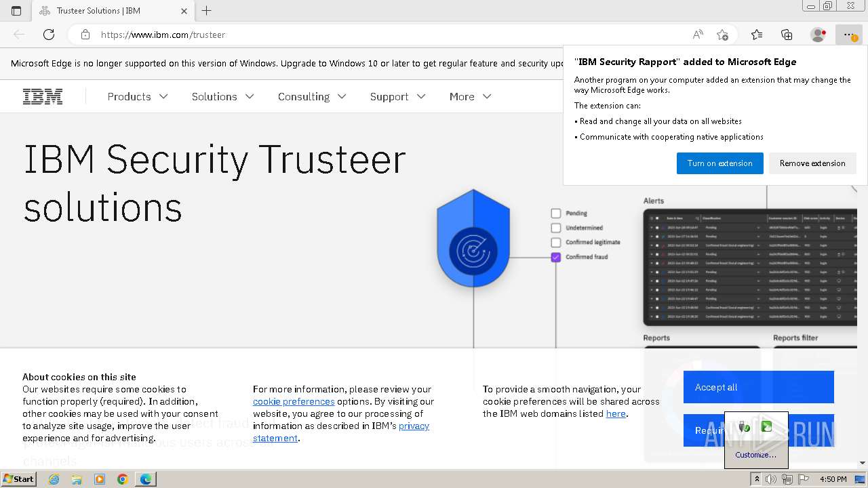Launch Internet Explorer from the taskbar
868x488 pixels.
pos(54,479)
